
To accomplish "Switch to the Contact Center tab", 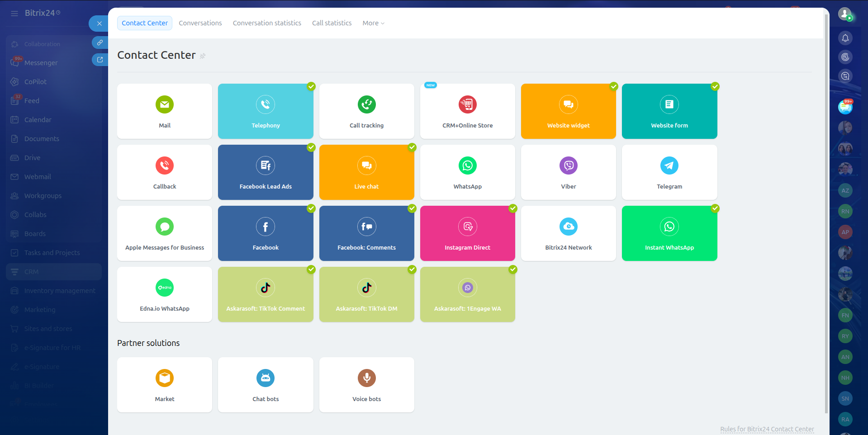I will pyautogui.click(x=145, y=23).
